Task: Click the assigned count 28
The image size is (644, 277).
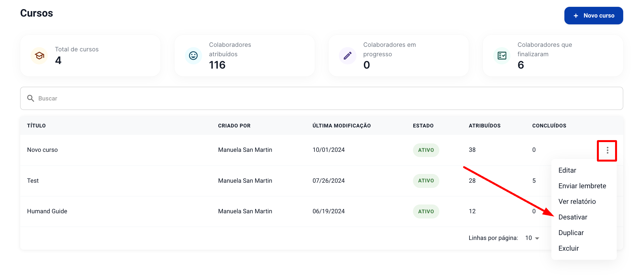Action: coord(472,181)
